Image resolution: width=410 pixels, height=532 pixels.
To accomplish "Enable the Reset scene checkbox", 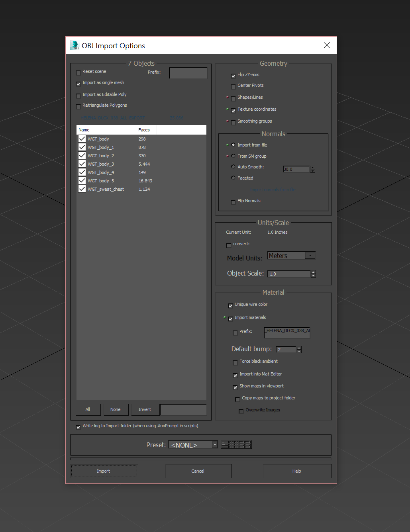I will (x=78, y=72).
